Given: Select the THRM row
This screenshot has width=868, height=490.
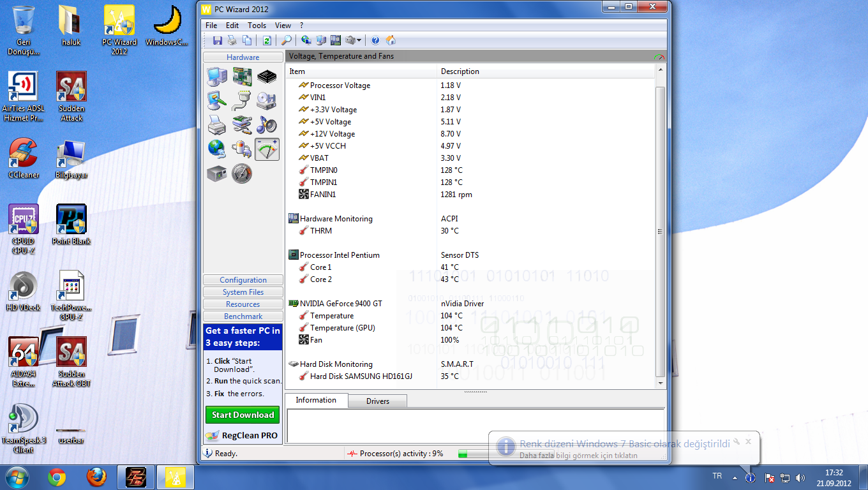Looking at the screenshot, I should (470, 231).
